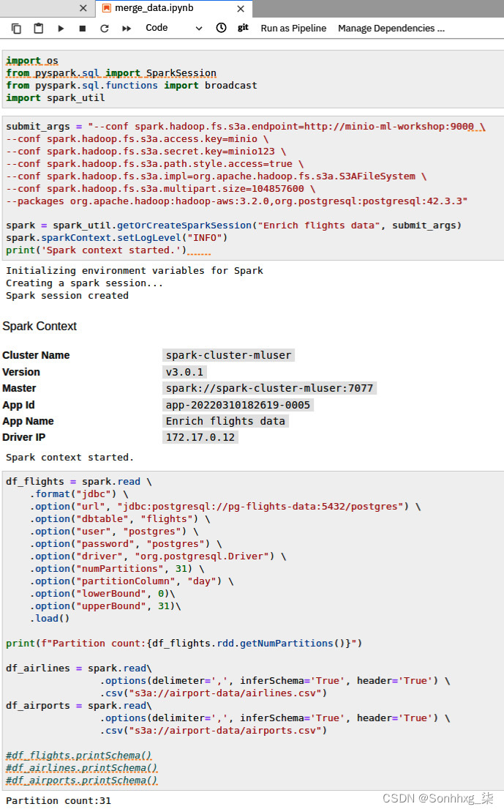The image size is (504, 812).
Task: Click app name value Enrich flights data
Action: tap(225, 421)
